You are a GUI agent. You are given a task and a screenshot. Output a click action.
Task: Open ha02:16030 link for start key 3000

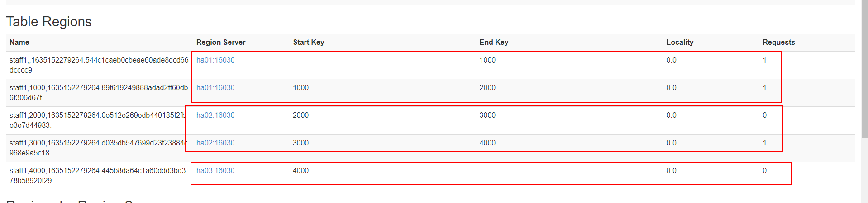pyautogui.click(x=215, y=143)
